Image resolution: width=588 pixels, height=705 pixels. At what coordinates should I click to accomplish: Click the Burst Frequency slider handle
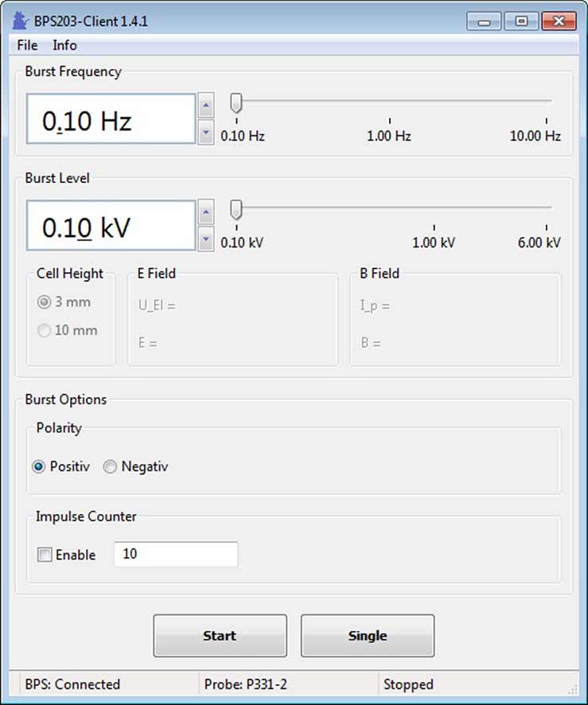click(236, 103)
